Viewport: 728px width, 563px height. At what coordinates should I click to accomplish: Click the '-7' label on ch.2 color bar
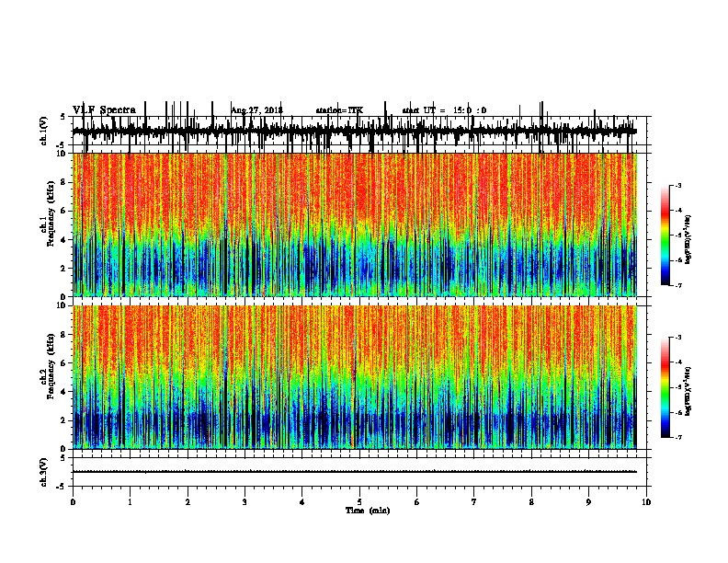677,437
